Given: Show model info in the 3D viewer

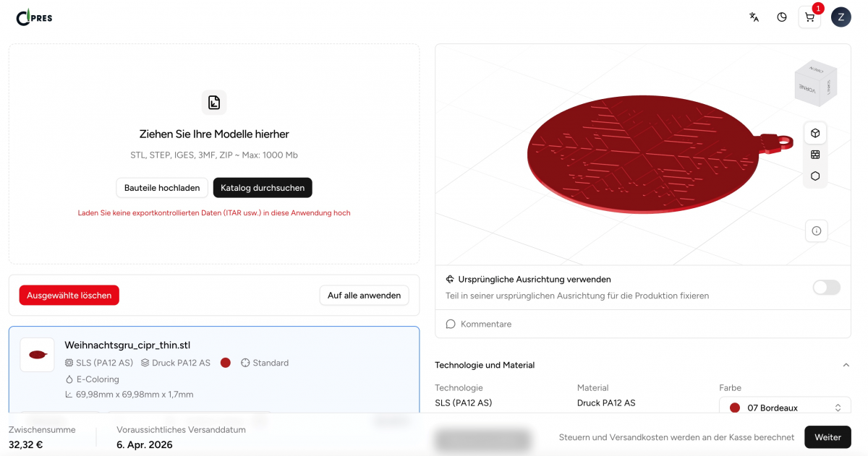Looking at the screenshot, I should click(x=817, y=231).
